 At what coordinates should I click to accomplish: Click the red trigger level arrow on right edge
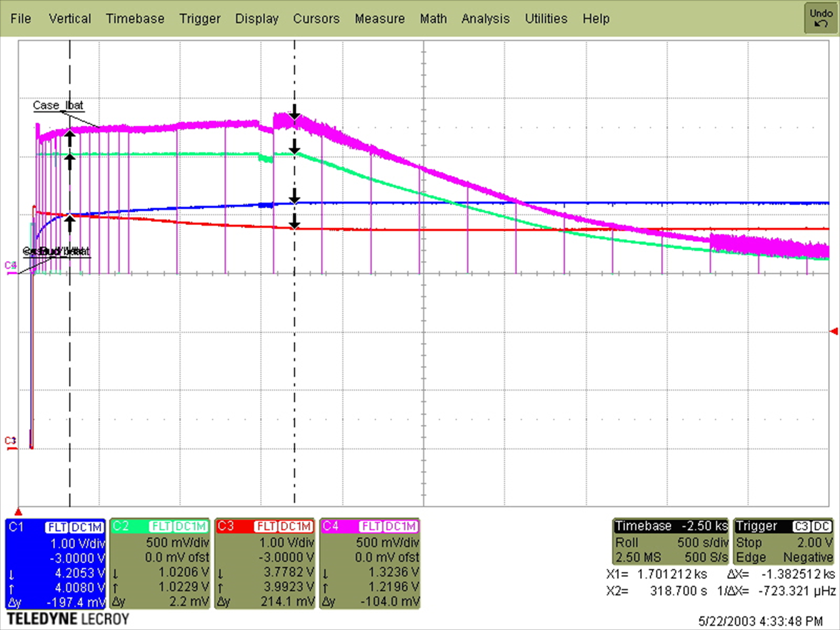click(833, 331)
